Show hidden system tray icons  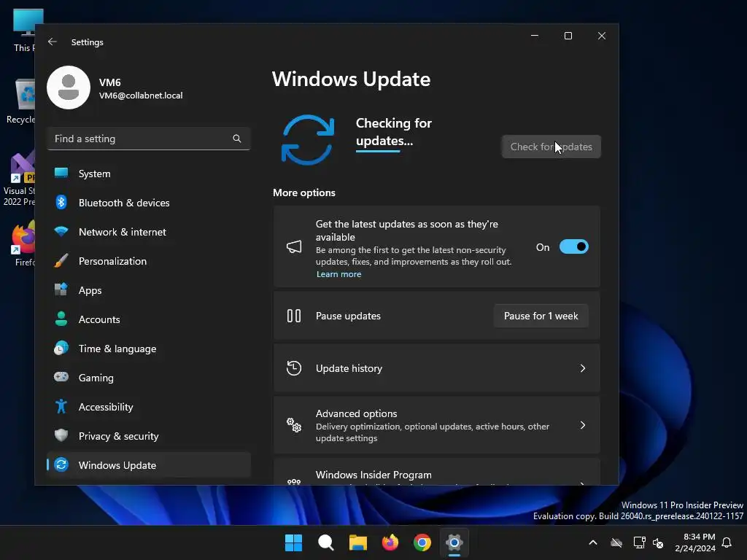click(x=593, y=542)
